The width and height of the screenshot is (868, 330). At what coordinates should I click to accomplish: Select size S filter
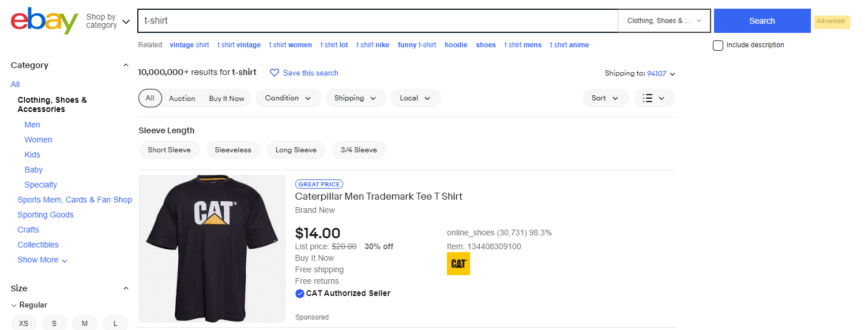54,323
